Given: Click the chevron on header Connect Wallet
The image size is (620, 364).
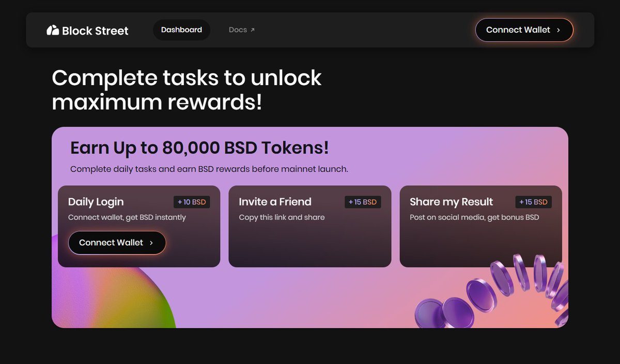Looking at the screenshot, I should click(x=559, y=30).
